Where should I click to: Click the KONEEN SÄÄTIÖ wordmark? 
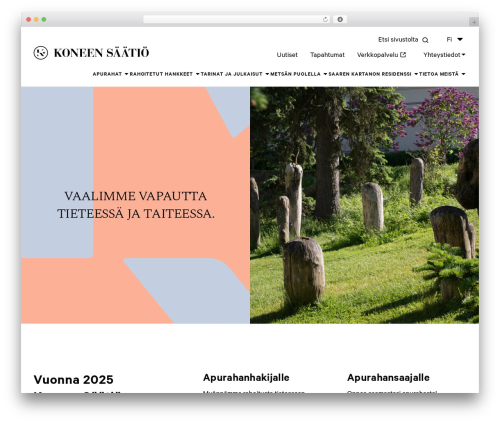click(101, 53)
